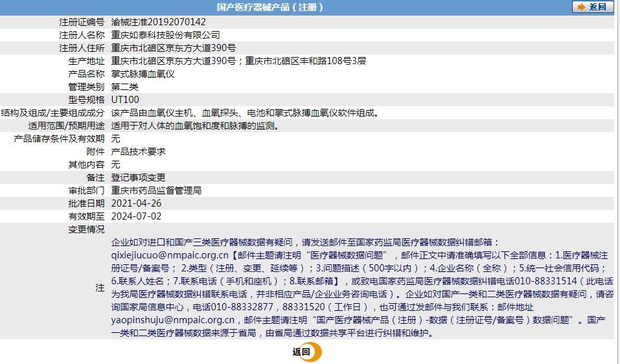Click management category value 第二类

coord(125,87)
